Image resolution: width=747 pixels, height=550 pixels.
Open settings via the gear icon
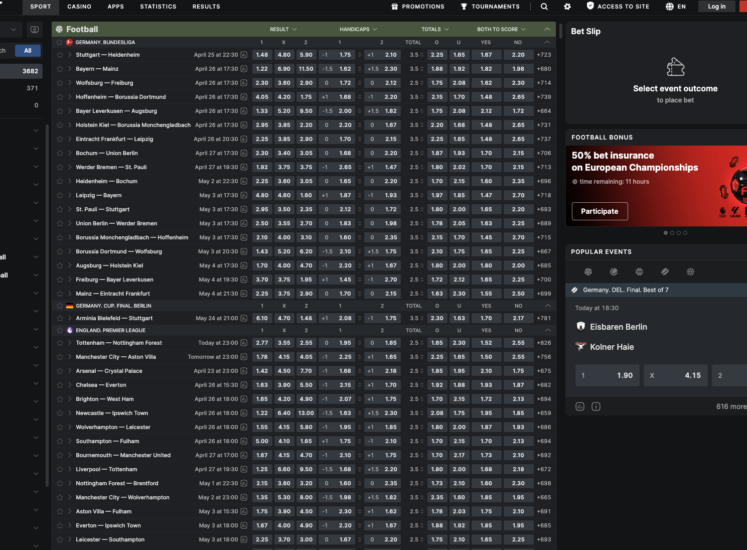[x=568, y=6]
